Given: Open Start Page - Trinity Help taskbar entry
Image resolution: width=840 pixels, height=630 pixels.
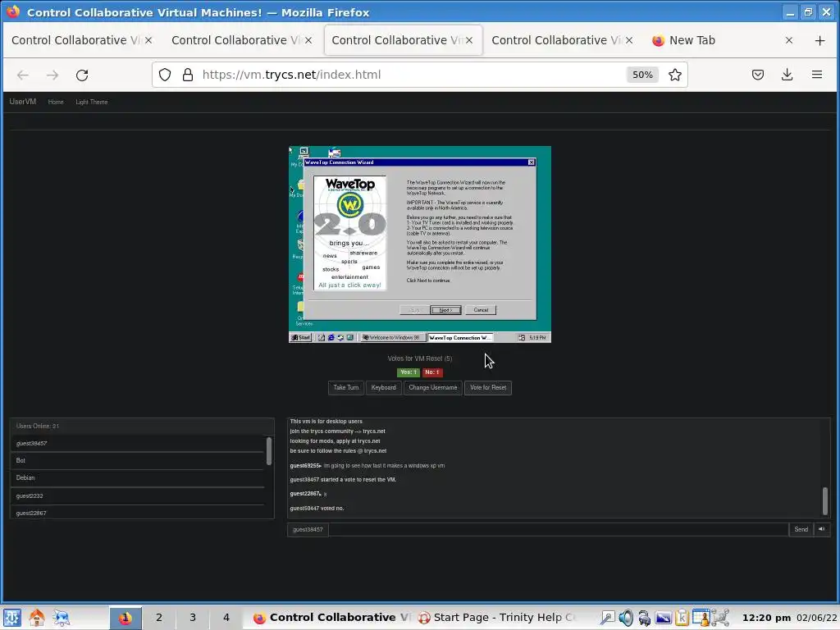Looking at the screenshot, I should point(495,618).
